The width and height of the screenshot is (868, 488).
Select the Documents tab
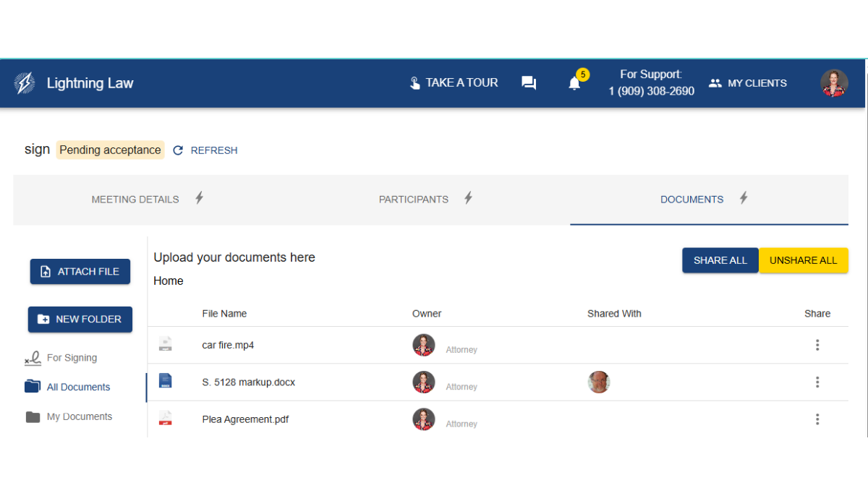[709, 200]
